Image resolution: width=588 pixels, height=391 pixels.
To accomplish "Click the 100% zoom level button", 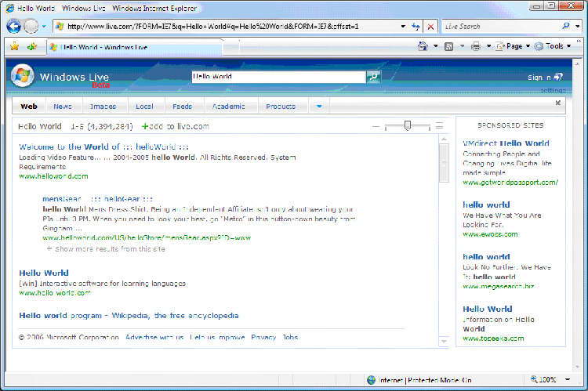I will [543, 379].
